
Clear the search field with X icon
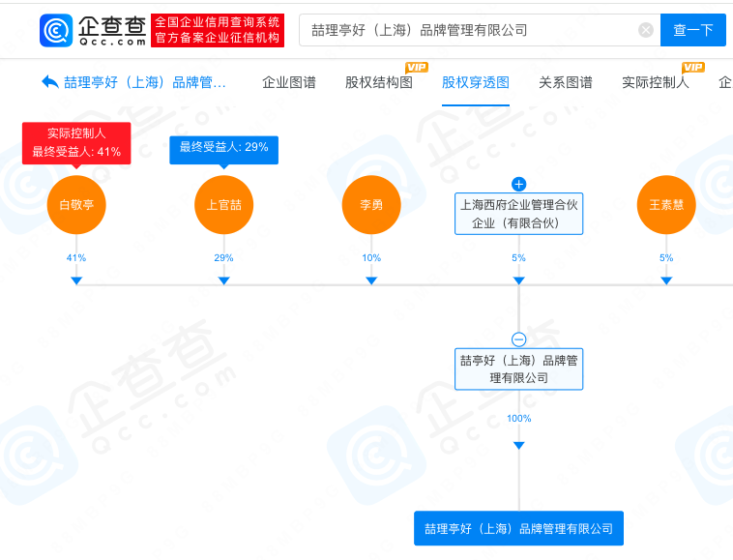pyautogui.click(x=646, y=30)
